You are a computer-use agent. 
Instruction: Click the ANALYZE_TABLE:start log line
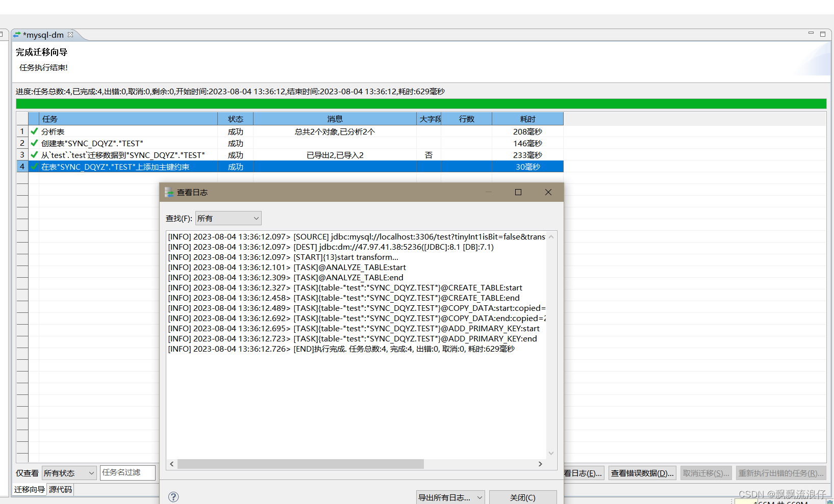[287, 267]
